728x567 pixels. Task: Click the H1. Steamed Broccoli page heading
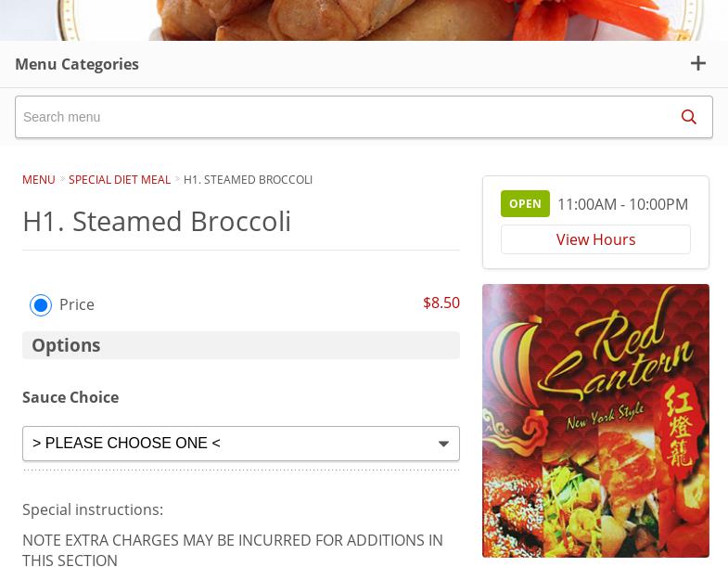(157, 221)
